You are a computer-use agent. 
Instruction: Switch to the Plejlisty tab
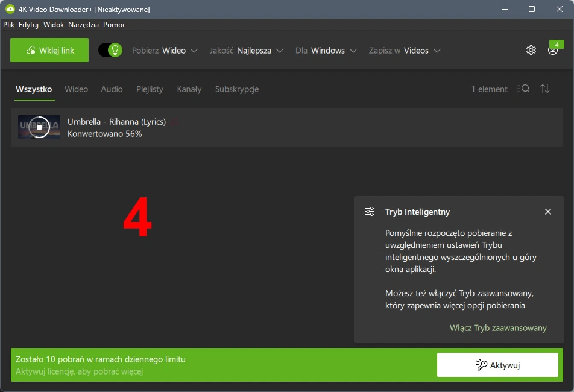coord(150,89)
